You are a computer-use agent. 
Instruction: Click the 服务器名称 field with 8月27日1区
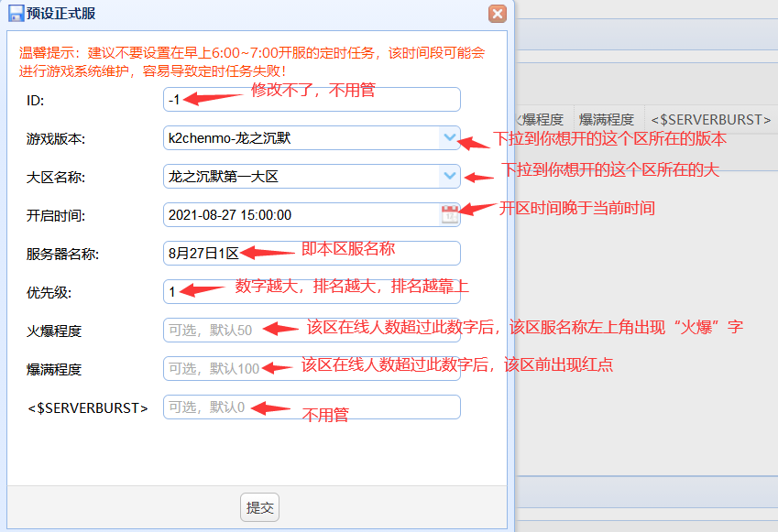312,253
